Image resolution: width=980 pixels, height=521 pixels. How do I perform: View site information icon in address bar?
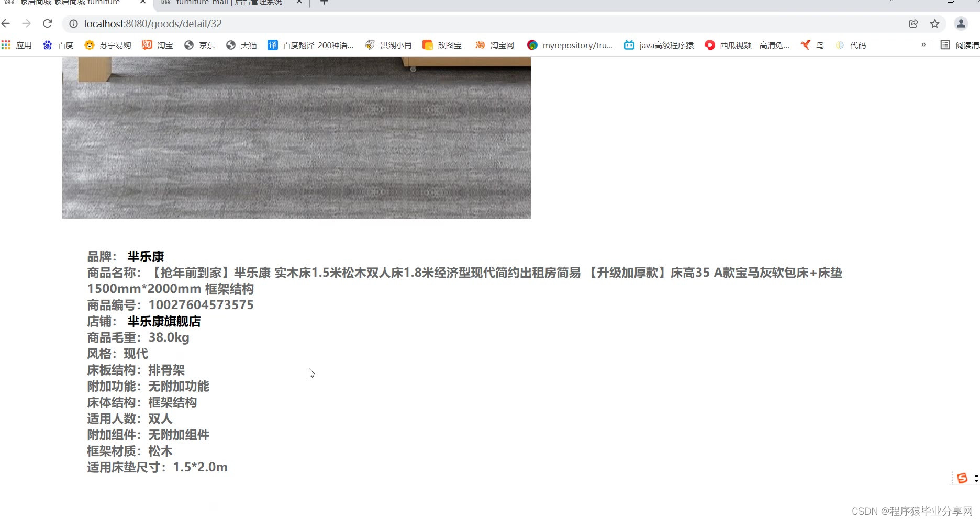pos(74,24)
